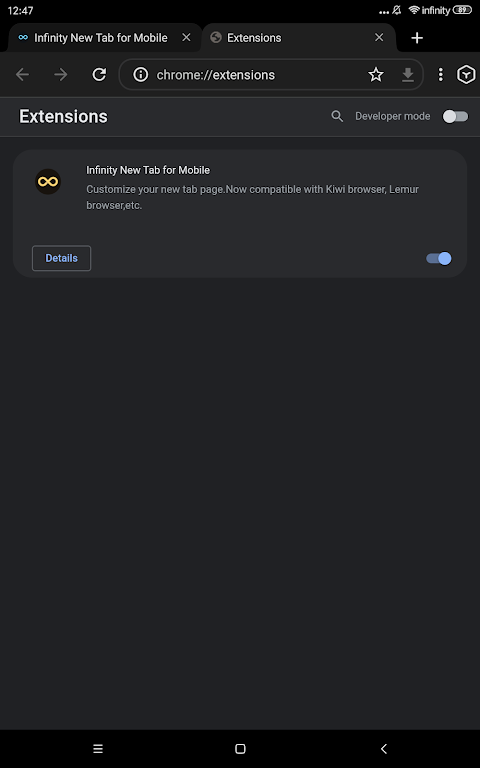Enable Developer mode toggle
The width and height of the screenshot is (480, 768).
455,116
